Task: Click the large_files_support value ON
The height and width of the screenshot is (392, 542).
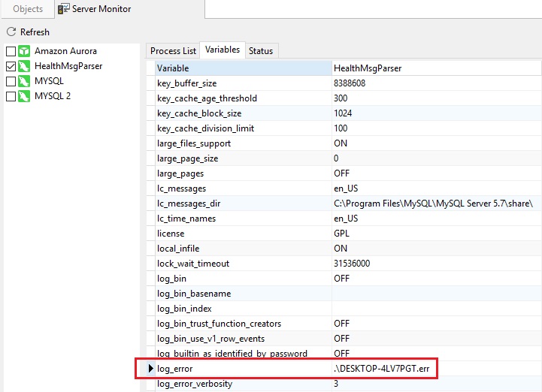Action: (341, 143)
